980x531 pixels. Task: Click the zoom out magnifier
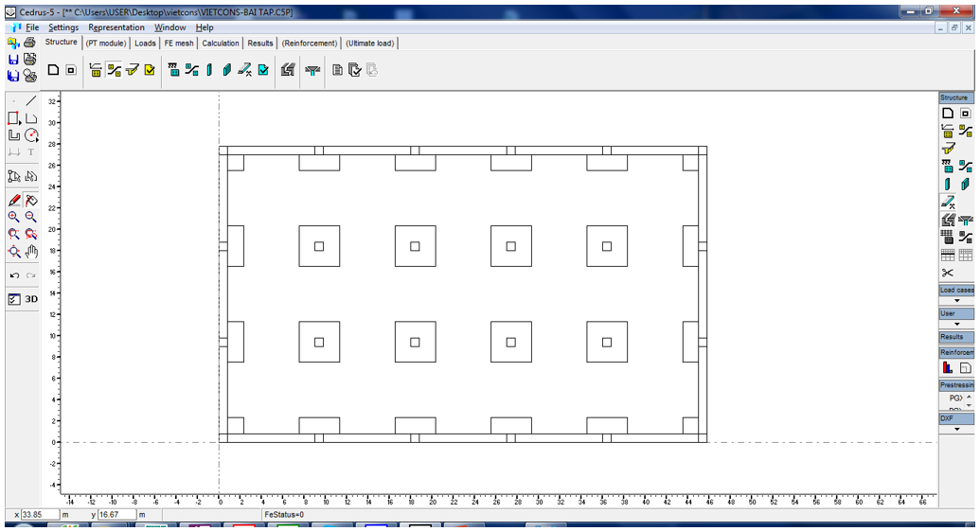point(30,218)
